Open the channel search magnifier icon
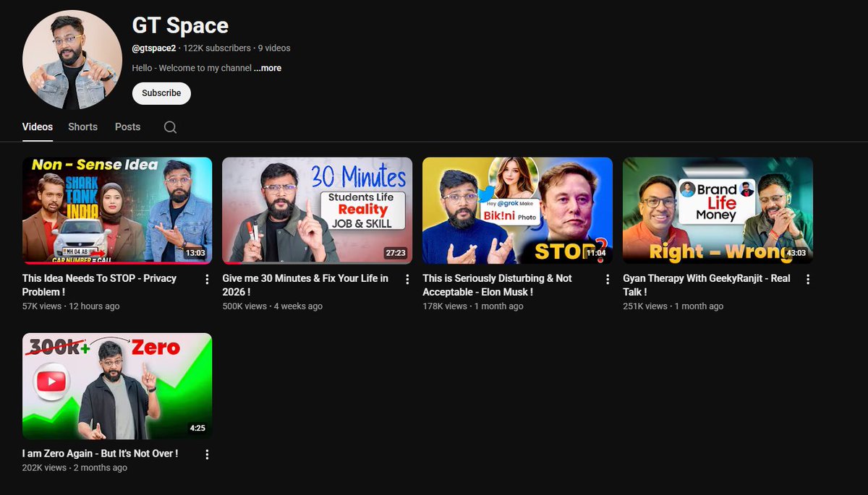Image resolution: width=868 pixels, height=495 pixels. pos(170,127)
